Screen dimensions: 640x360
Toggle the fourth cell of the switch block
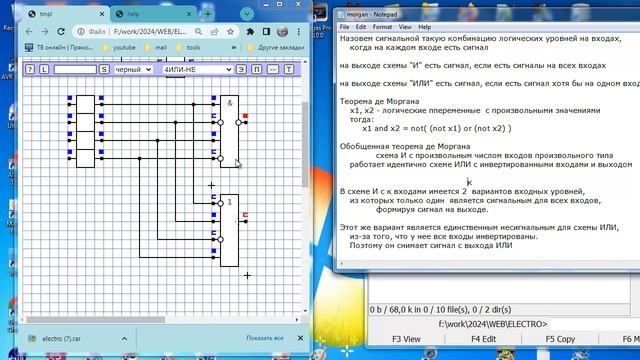tap(85, 158)
